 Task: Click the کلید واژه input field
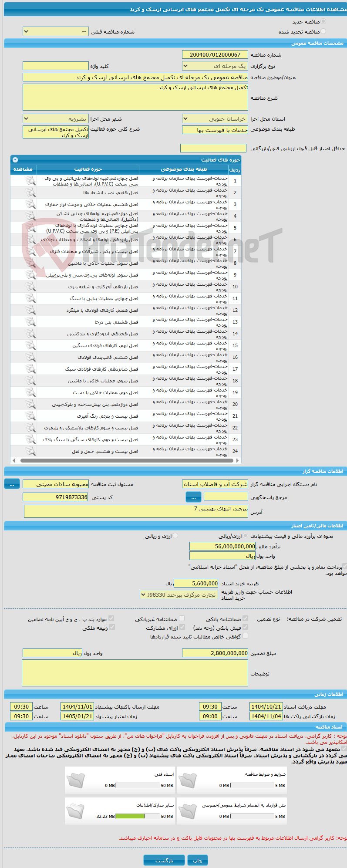pos(56,66)
